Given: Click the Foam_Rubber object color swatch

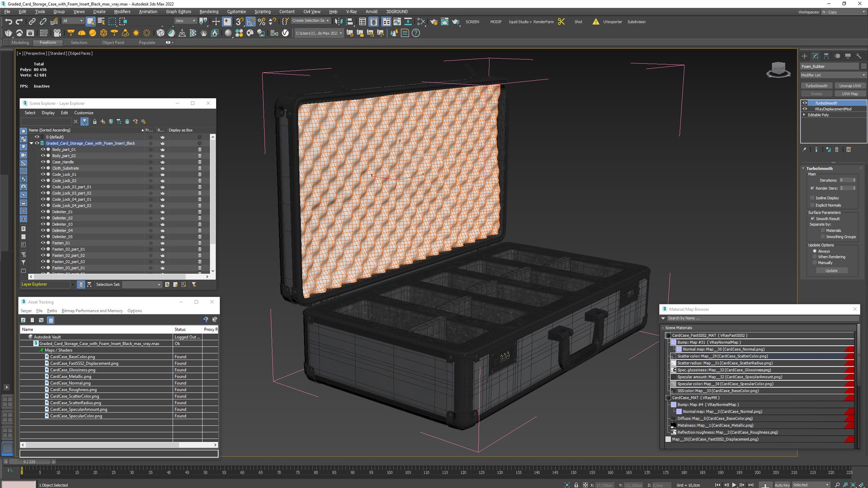Looking at the screenshot, I should point(863,66).
